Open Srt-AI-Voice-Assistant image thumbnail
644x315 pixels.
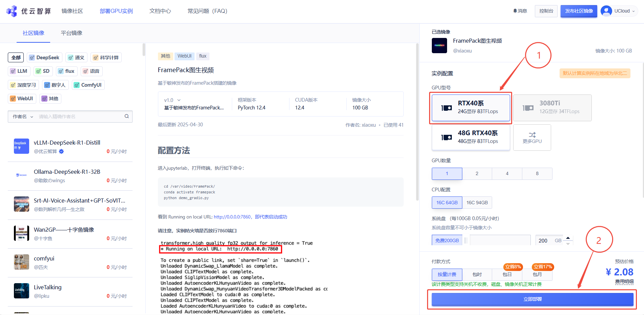tap(21, 204)
